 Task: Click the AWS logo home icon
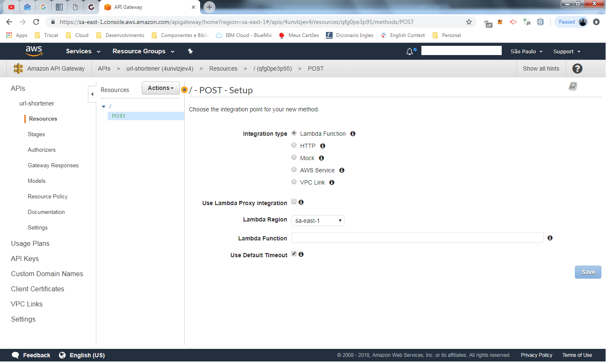[x=34, y=51]
